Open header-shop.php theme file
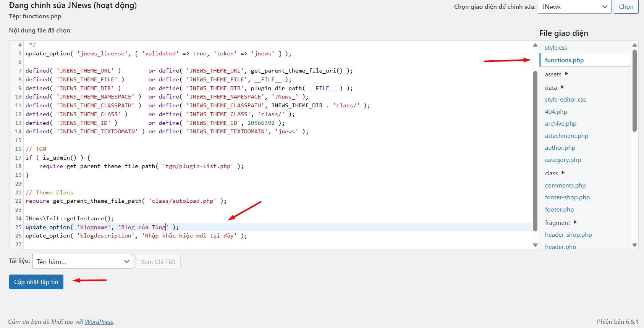The image size is (644, 328). point(568,235)
